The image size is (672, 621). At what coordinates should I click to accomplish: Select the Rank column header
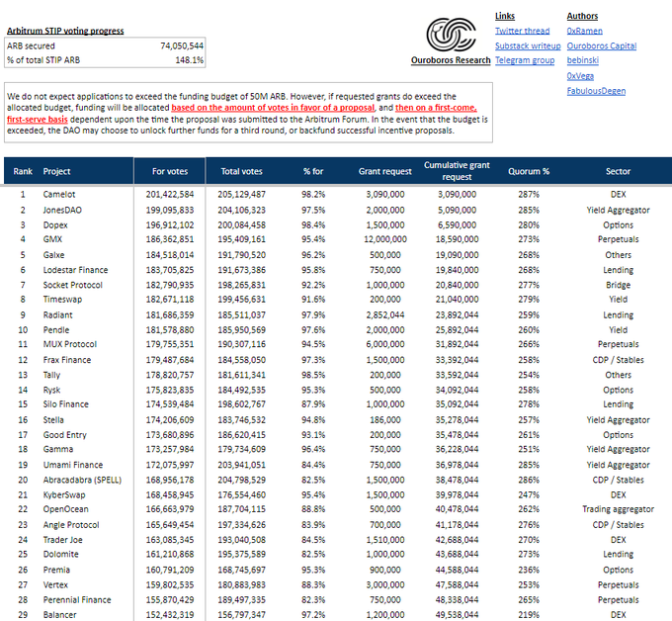pyautogui.click(x=23, y=171)
